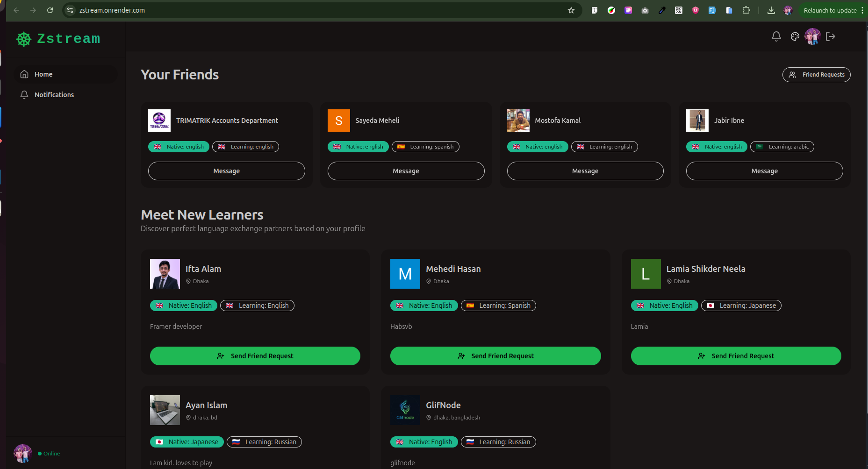
Task: Message TRIMATRIK Accounts Department
Action: pyautogui.click(x=226, y=171)
